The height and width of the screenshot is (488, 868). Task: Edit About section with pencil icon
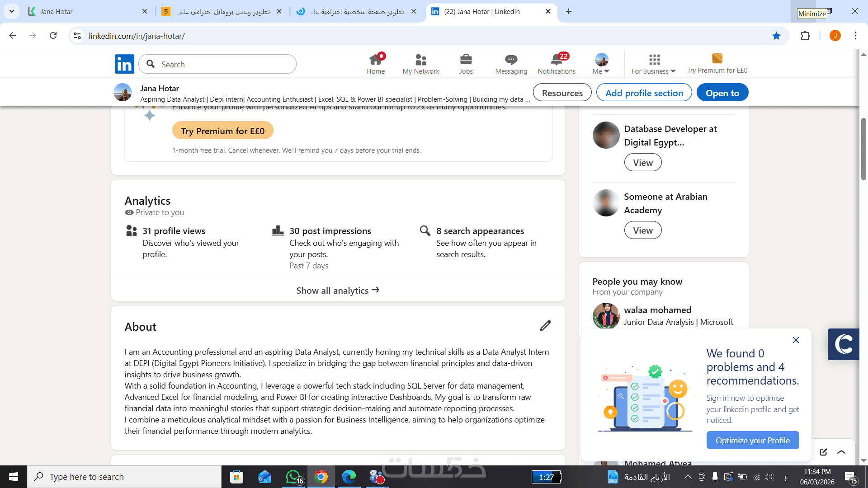pyautogui.click(x=545, y=326)
